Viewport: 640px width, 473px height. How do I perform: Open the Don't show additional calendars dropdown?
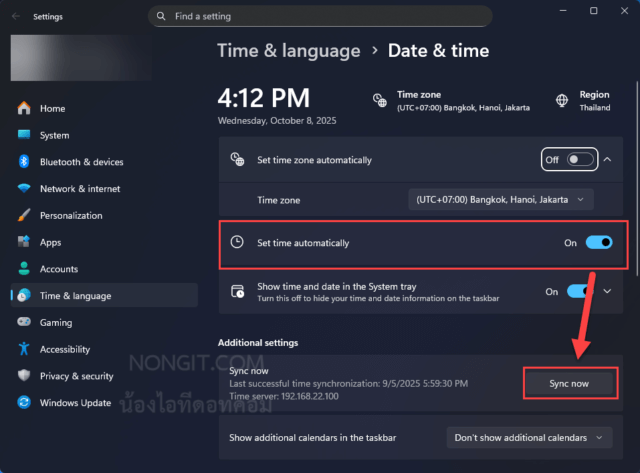coord(529,437)
